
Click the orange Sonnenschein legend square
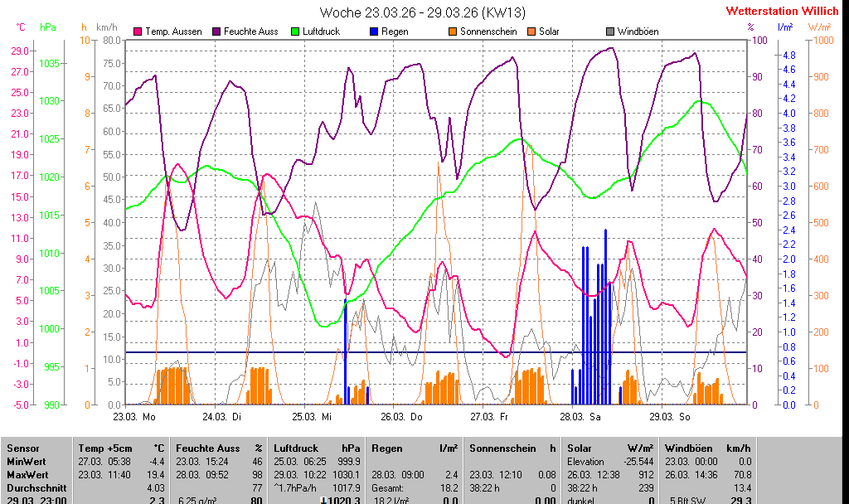pyautogui.click(x=453, y=31)
